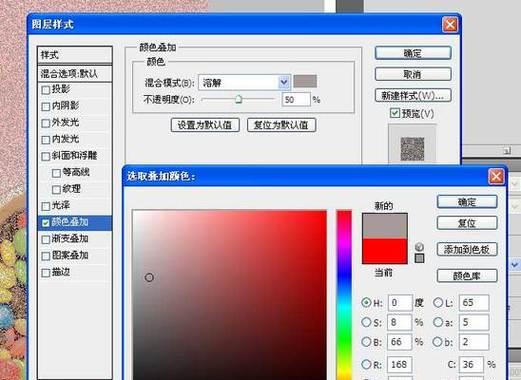Click the overlay color swatch beside blend mode

(305, 81)
